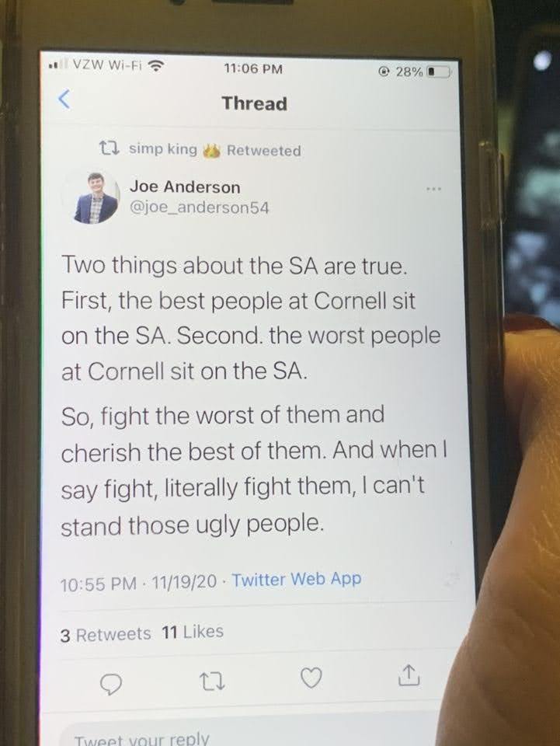Tap simp king Retweeted label

[x=215, y=150]
